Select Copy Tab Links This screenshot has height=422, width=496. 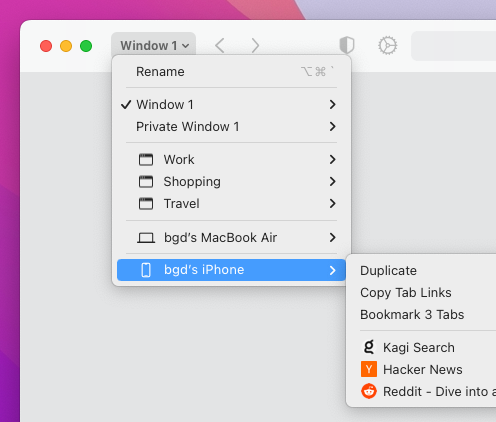pyautogui.click(x=406, y=293)
